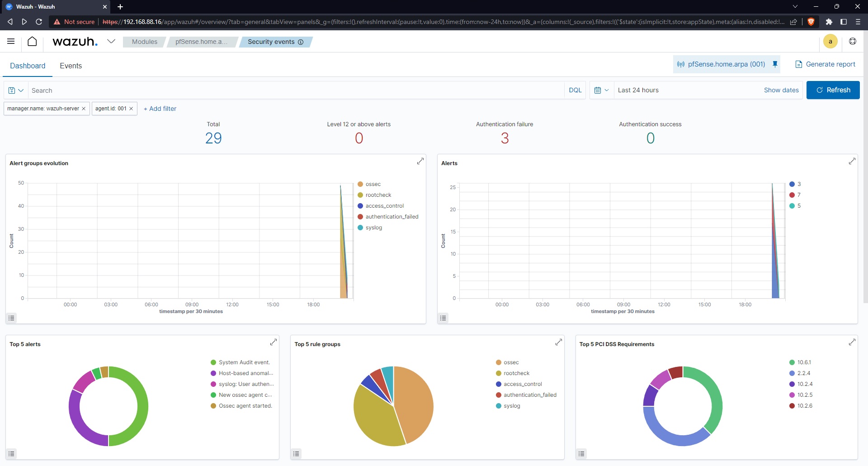Open the Modules breadcrumb
The width and height of the screenshot is (868, 466).
pyautogui.click(x=145, y=42)
